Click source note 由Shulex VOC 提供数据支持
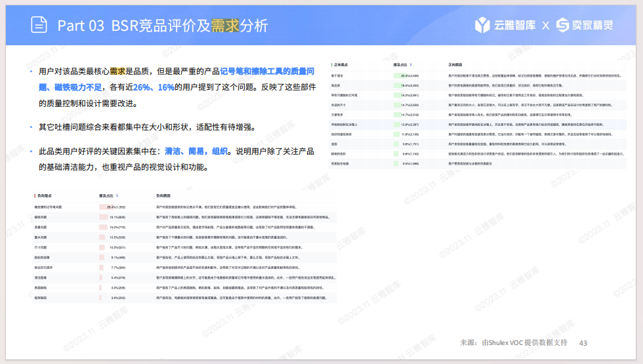Screen dimensions: 643x364 524,342
